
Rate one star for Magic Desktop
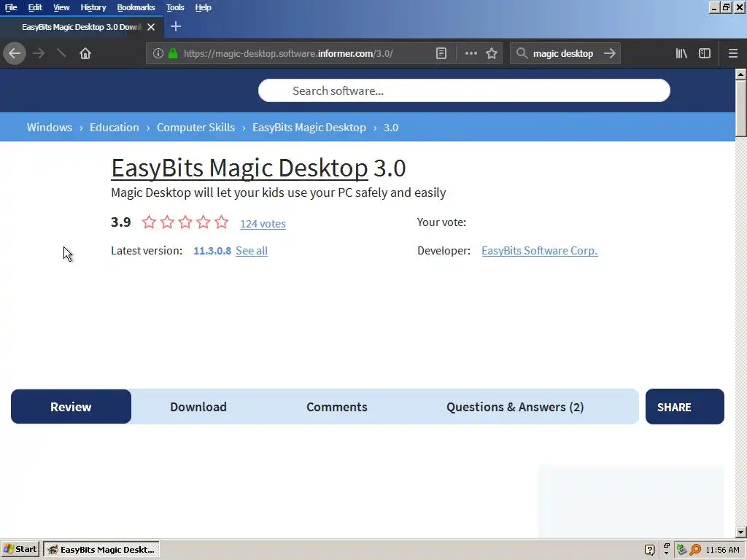[x=149, y=222]
